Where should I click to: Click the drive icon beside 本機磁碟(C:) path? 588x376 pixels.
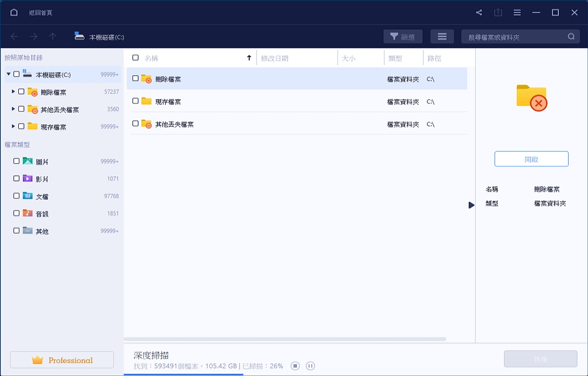click(x=79, y=36)
